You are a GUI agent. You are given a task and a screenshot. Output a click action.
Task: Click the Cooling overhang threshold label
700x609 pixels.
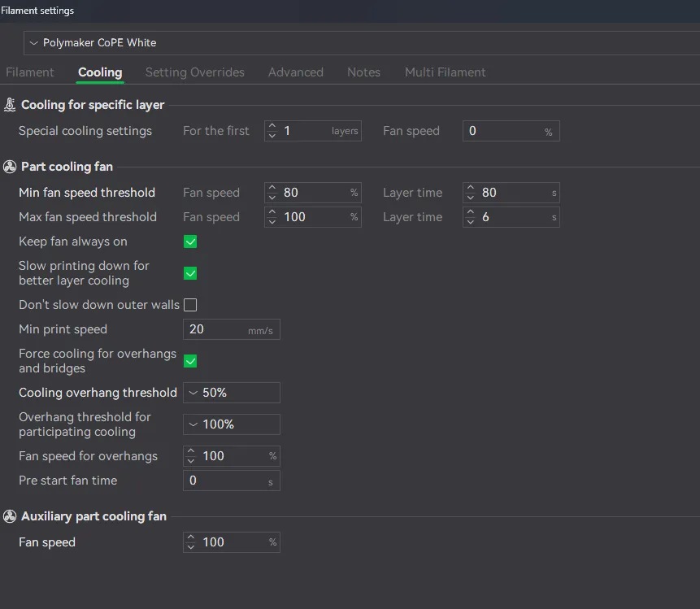click(98, 393)
